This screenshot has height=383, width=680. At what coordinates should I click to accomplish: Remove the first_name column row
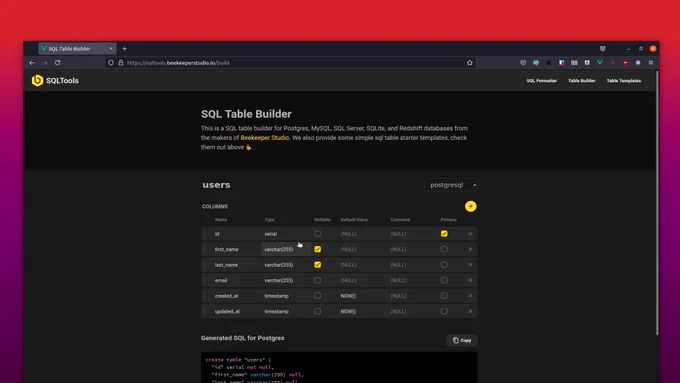470,249
